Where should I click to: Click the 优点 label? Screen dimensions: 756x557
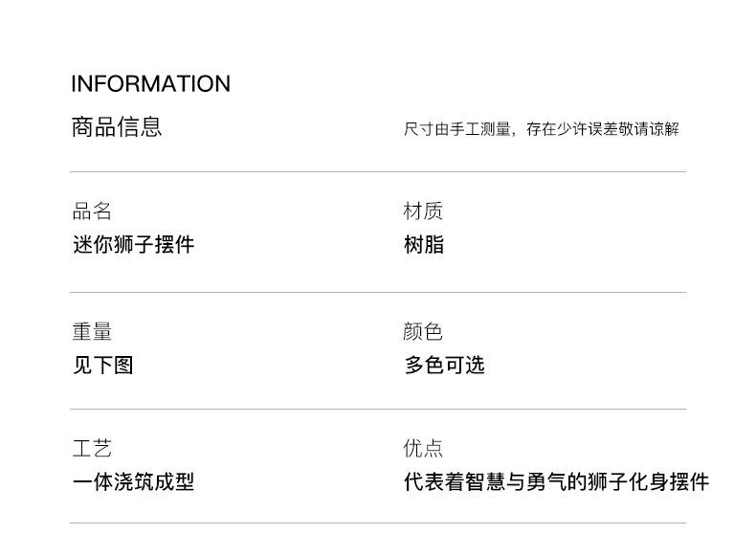423,449
